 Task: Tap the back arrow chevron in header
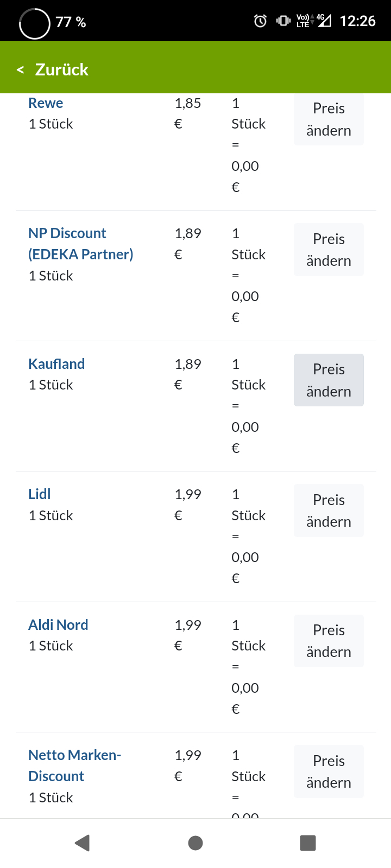(21, 69)
